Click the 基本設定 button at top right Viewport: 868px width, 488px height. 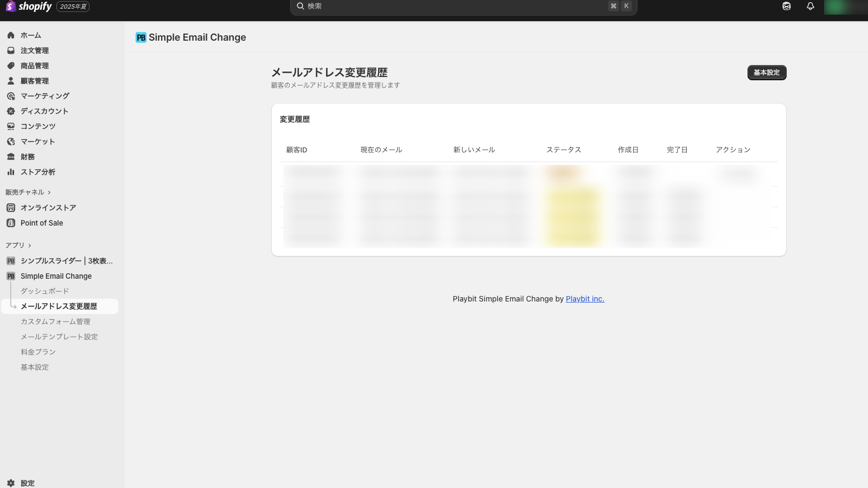point(767,73)
